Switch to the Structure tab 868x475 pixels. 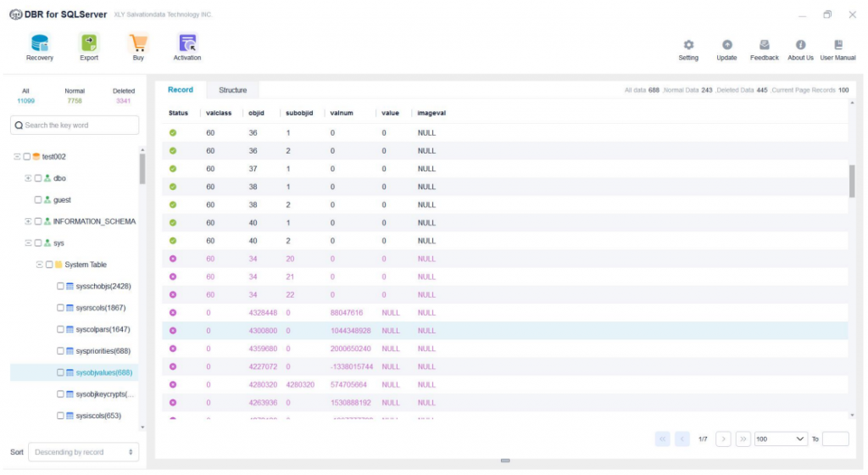(x=232, y=90)
